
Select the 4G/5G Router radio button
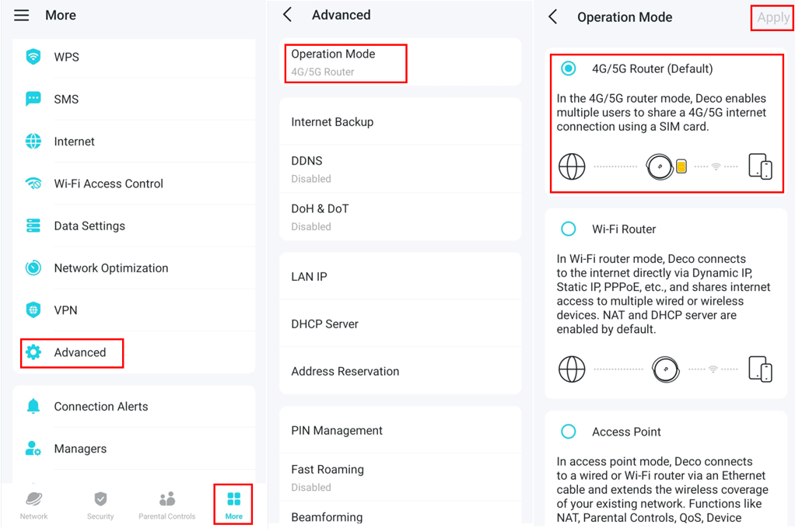[569, 68]
